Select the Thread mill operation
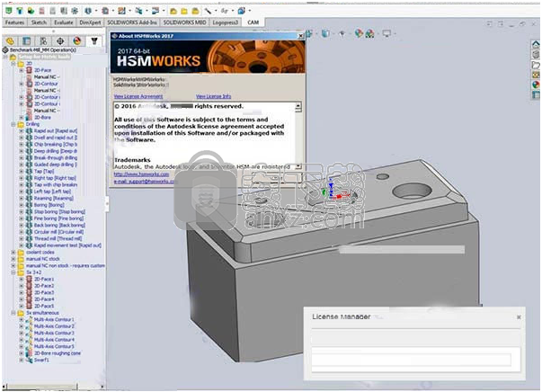The image size is (542, 392). click(x=58, y=239)
